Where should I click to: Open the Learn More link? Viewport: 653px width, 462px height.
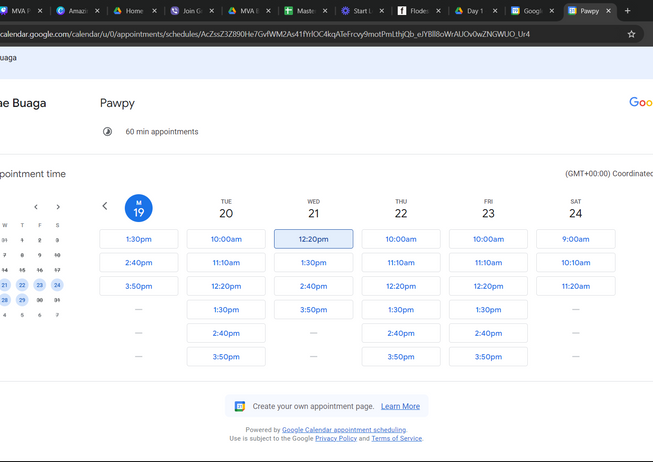(400, 406)
